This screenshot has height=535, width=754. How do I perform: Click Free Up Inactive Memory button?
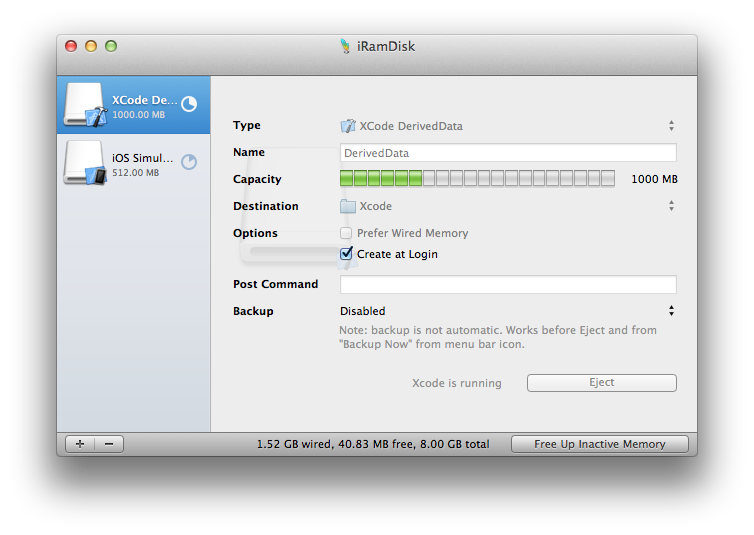coord(600,444)
